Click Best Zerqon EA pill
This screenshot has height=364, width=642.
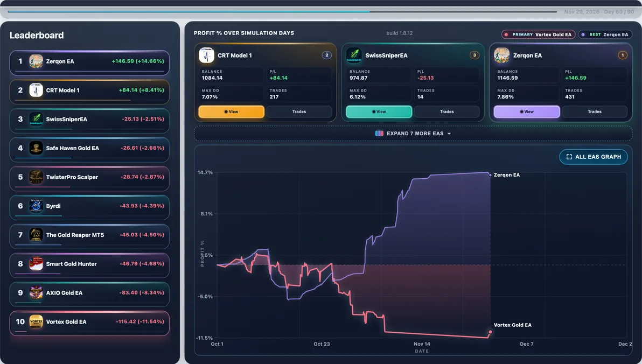click(x=605, y=34)
